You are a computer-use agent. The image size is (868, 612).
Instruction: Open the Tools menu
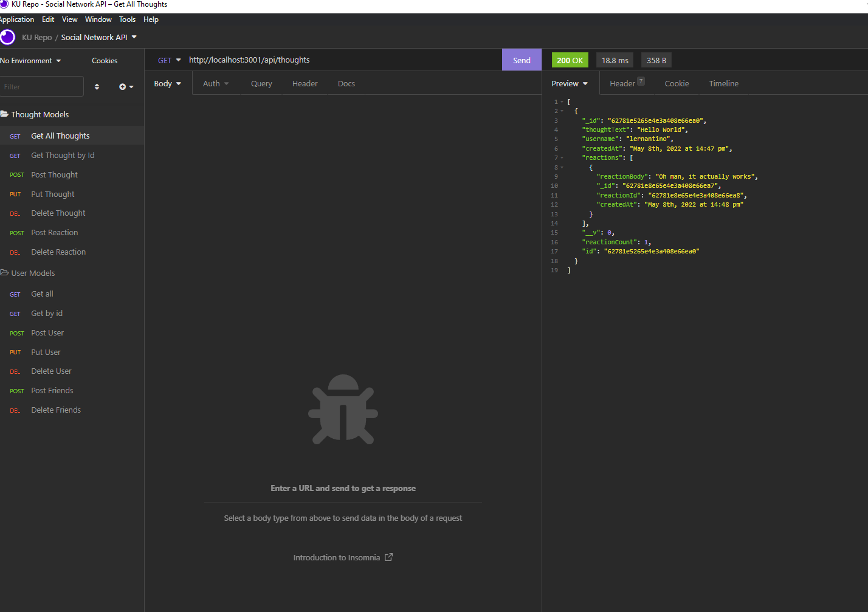(x=127, y=19)
